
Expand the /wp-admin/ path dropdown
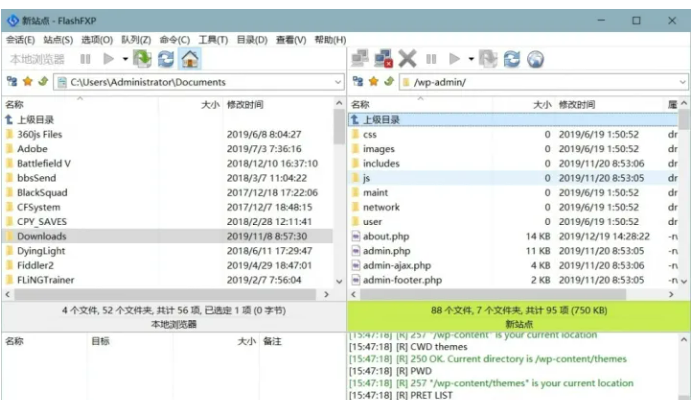tap(683, 82)
